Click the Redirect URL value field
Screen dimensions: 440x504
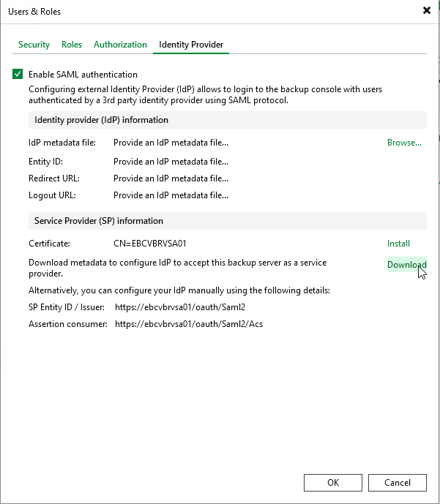tap(171, 178)
